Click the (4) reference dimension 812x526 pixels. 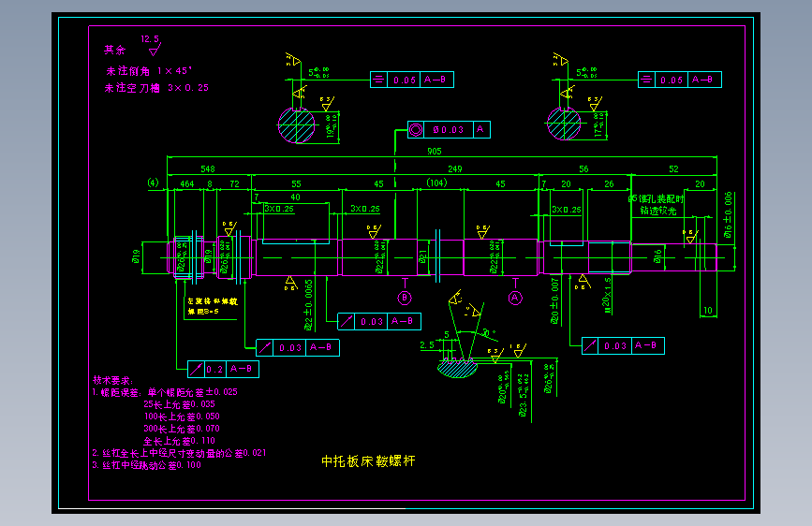154,183
